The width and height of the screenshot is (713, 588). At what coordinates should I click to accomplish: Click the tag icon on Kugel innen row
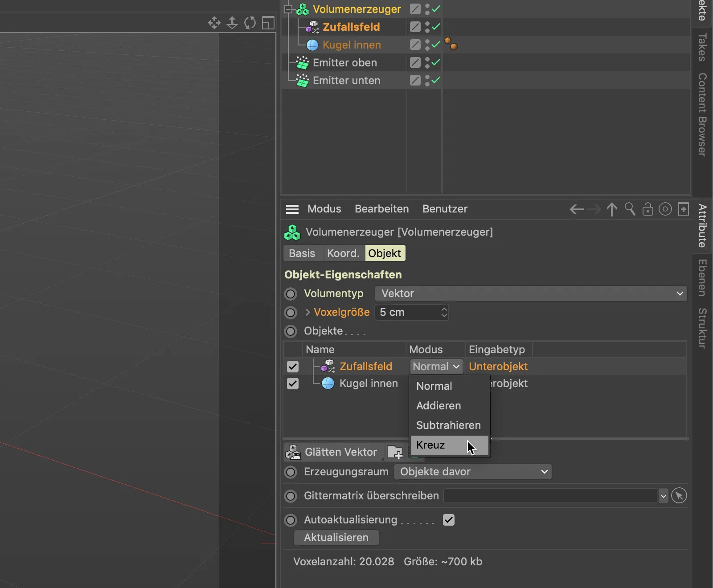[x=451, y=44]
